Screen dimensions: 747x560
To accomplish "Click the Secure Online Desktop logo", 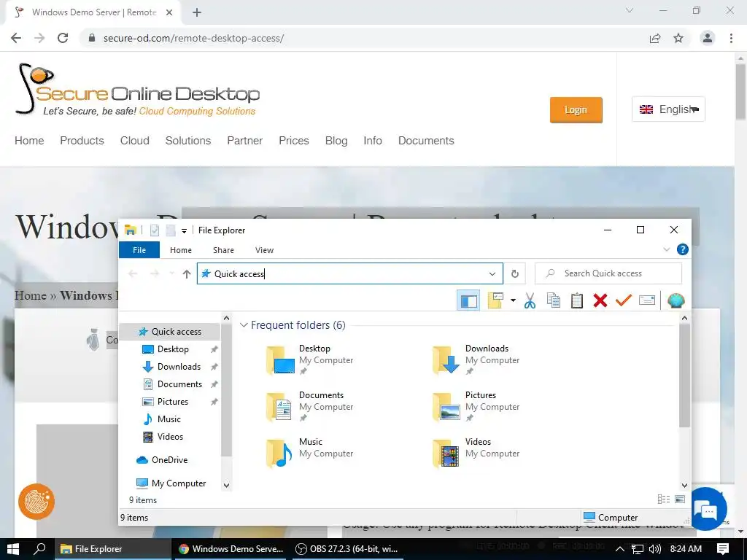I will coord(138,90).
